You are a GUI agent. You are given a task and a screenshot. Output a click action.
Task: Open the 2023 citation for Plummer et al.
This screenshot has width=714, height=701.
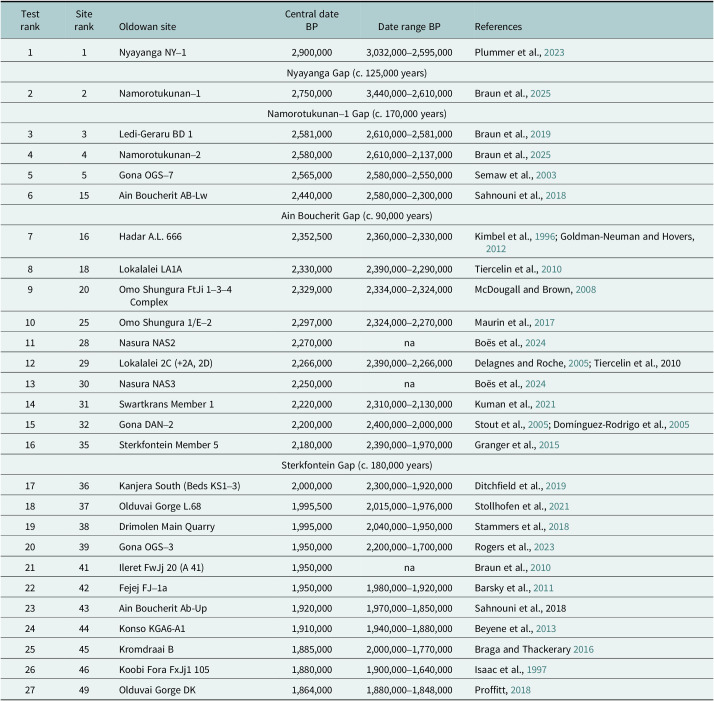[x=554, y=52]
